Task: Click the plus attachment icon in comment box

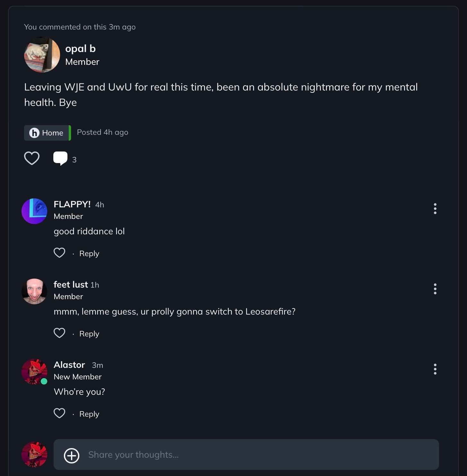Action: coord(72,456)
